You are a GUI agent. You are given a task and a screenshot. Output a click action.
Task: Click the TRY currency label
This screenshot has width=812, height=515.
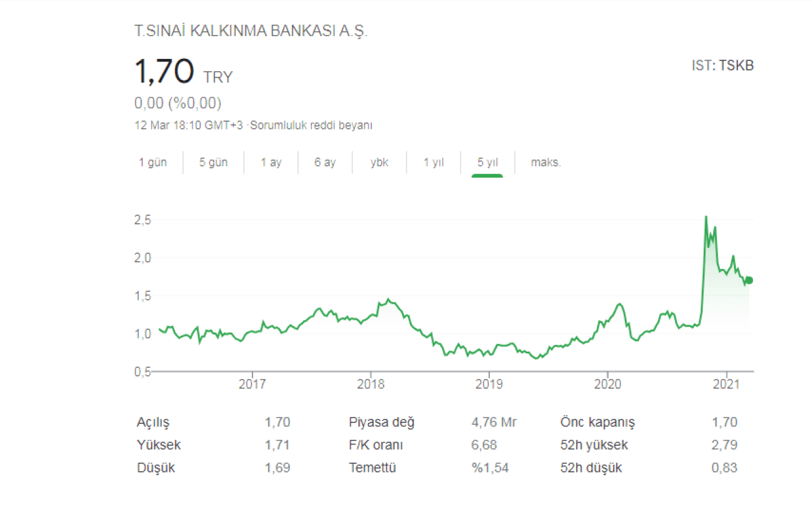218,77
